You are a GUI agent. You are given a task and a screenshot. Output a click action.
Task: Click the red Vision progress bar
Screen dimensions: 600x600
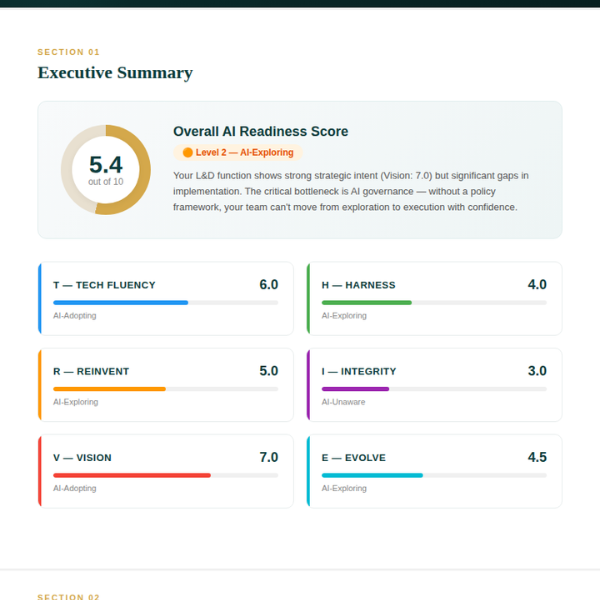click(x=132, y=475)
